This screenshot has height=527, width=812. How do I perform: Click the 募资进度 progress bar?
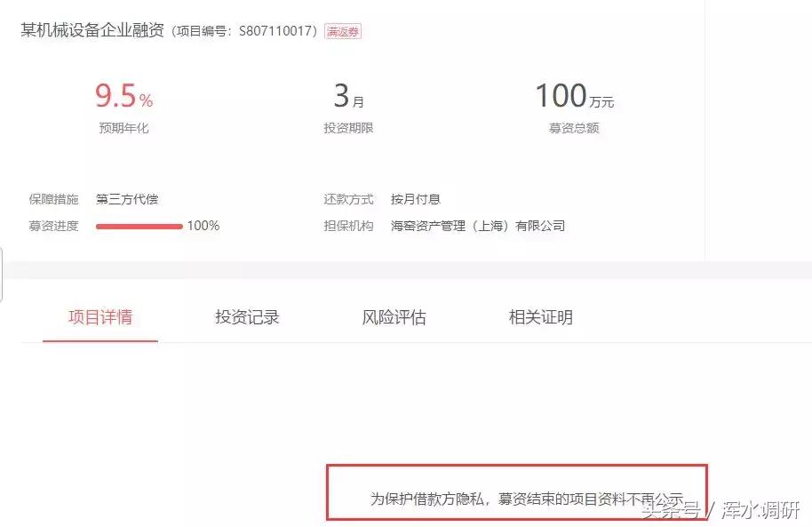[x=139, y=227]
